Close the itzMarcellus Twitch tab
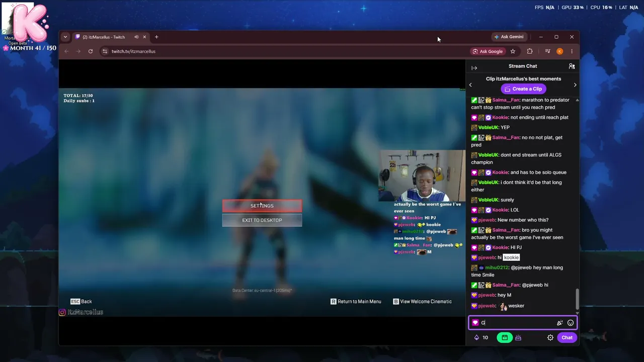Screen dimensions: 644x362 tap(145, 37)
